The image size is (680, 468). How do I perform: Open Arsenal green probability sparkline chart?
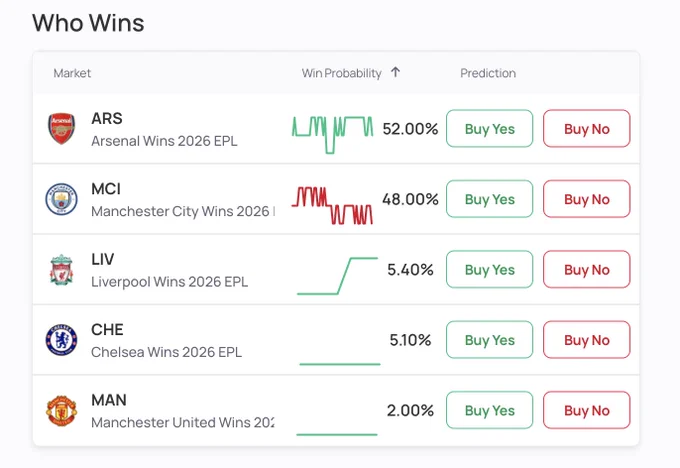coord(332,134)
